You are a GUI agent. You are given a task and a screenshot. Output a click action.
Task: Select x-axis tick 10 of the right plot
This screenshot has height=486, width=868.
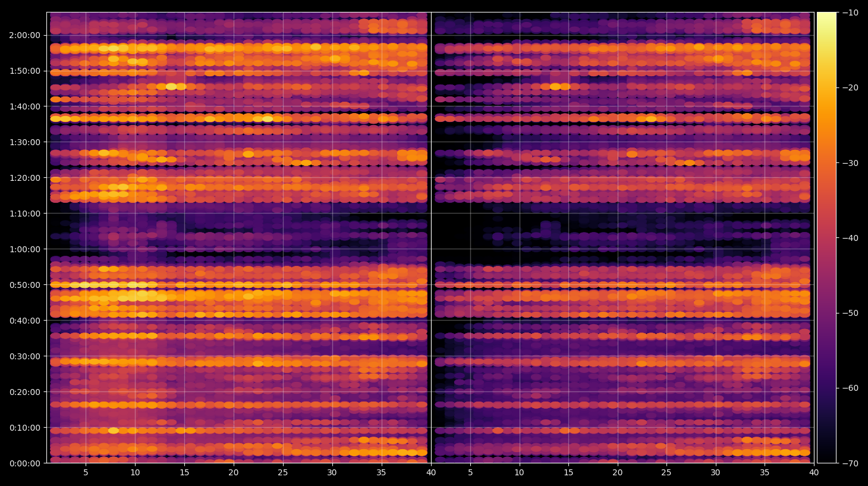tap(519, 473)
